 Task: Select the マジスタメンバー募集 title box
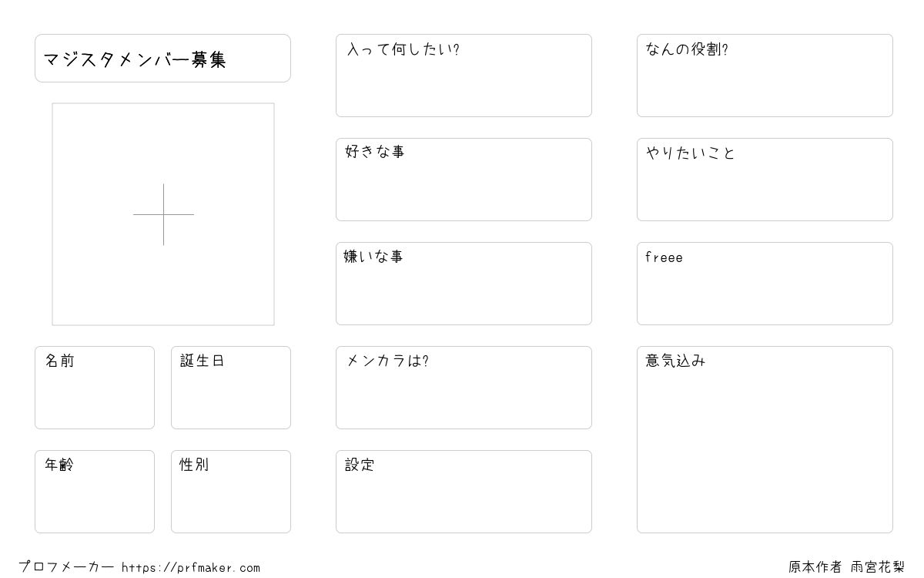[162, 58]
